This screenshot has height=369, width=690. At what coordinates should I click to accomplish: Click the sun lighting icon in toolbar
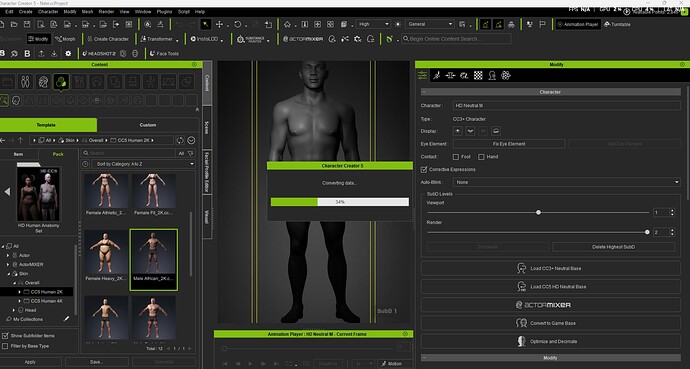(x=398, y=24)
